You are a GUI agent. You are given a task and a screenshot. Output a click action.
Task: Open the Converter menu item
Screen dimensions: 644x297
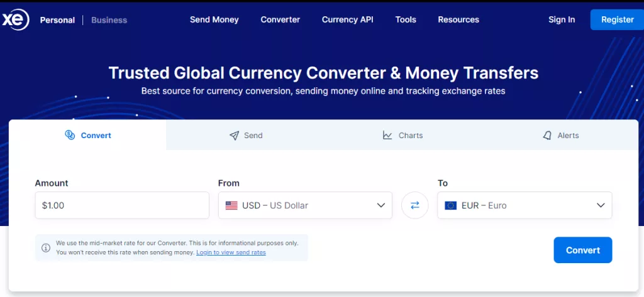click(280, 19)
